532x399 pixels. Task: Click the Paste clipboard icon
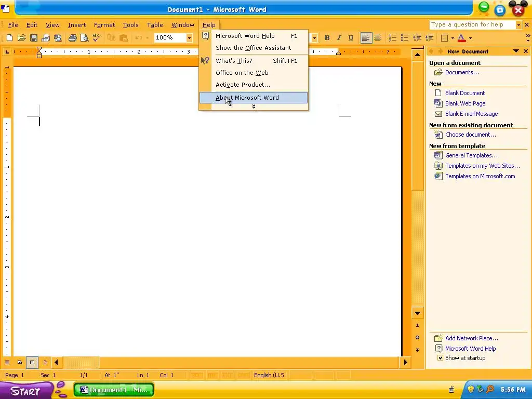(x=123, y=38)
